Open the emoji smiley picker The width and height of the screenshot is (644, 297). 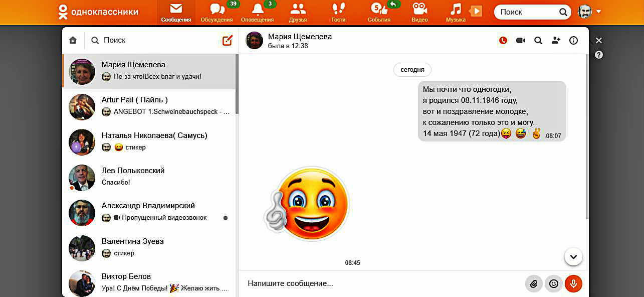click(554, 284)
